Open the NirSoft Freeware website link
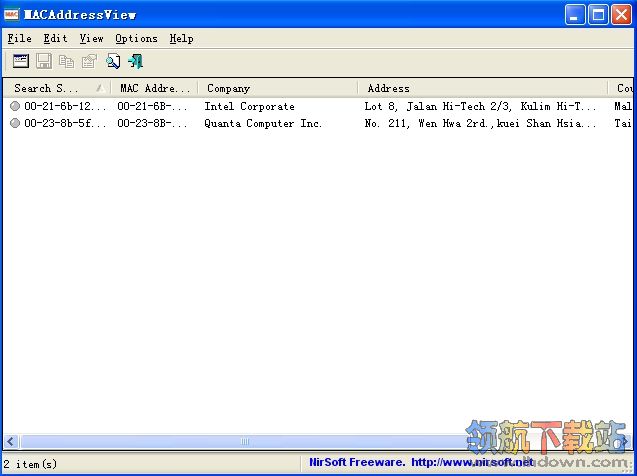The height and width of the screenshot is (476, 637). 421,462
